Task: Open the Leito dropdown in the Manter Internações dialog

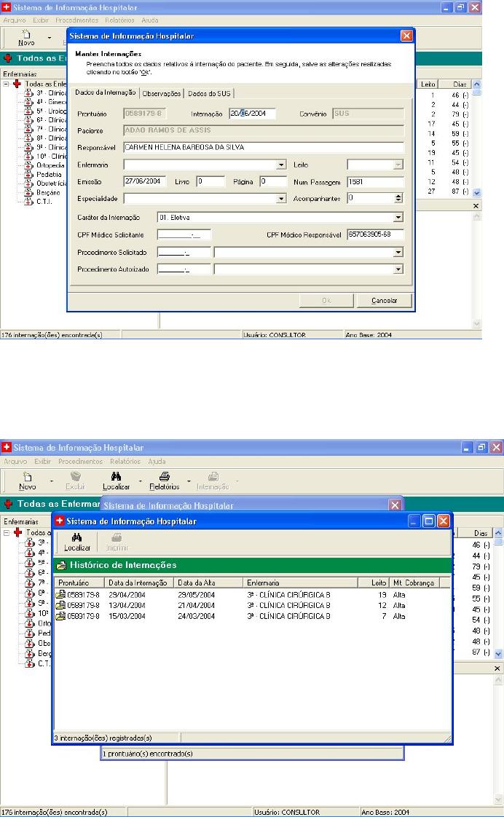Action: tap(398, 165)
